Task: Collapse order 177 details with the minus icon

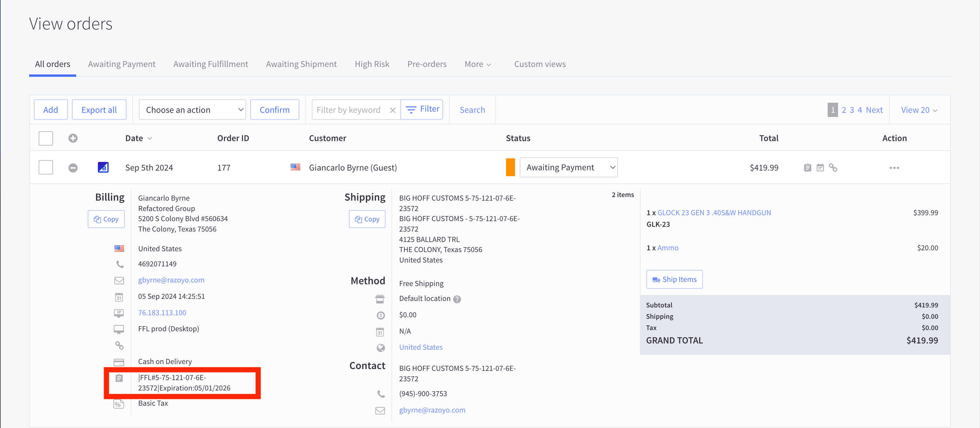Action: pos(73,168)
